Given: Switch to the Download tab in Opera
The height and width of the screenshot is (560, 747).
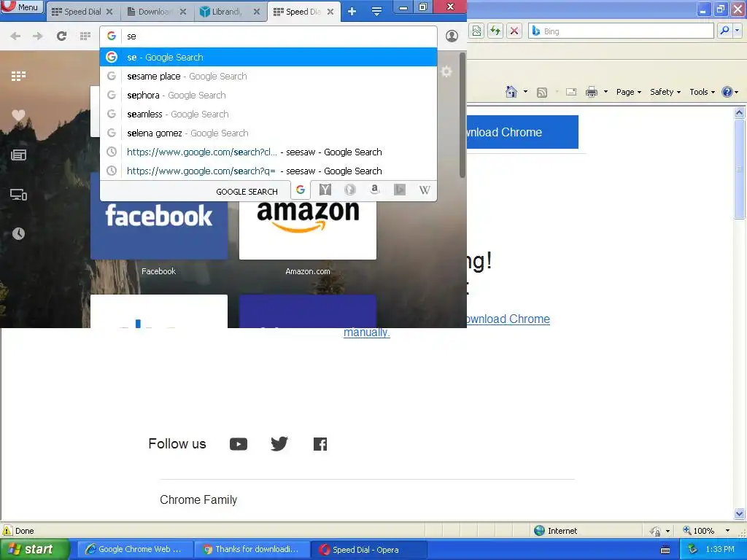Looking at the screenshot, I should click(157, 12).
